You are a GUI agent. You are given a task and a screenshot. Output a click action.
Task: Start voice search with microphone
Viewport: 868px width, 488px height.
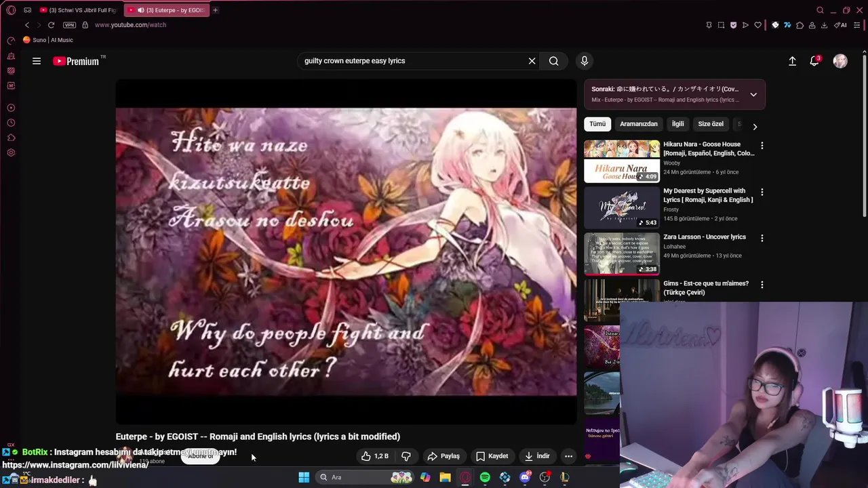585,61
